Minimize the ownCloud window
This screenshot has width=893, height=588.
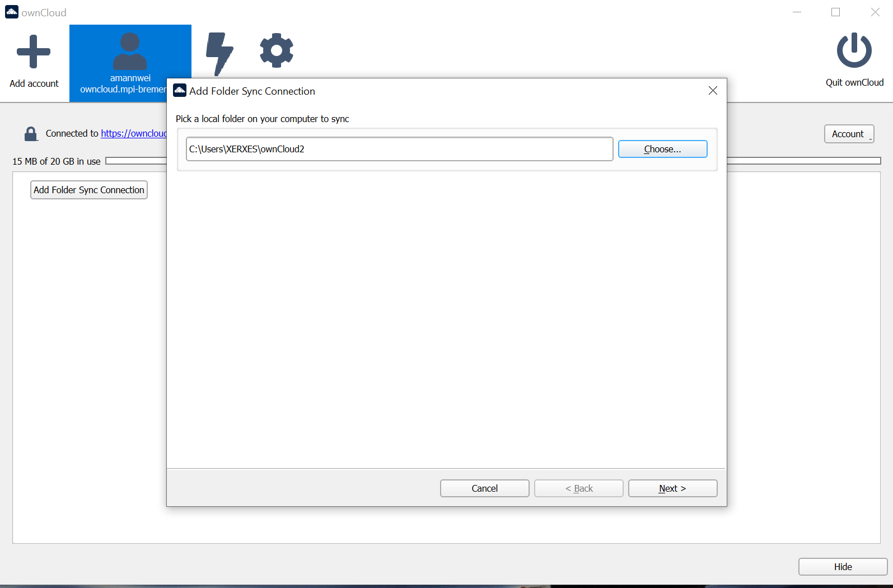(797, 12)
